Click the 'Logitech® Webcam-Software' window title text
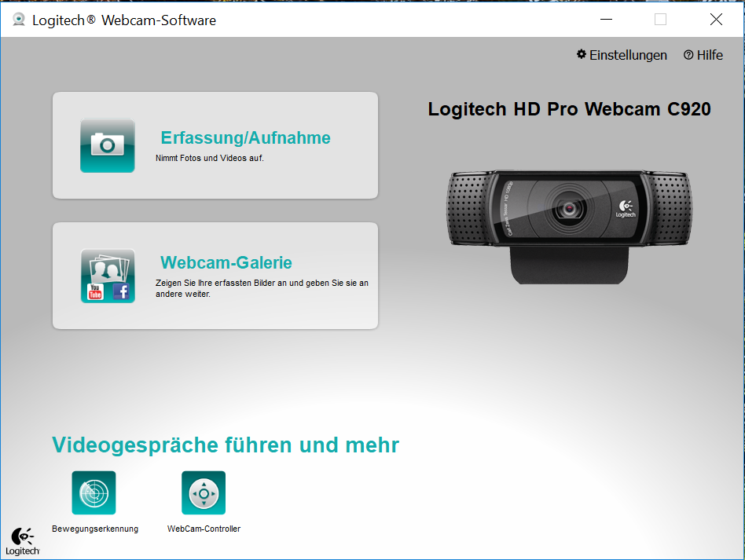745x560 pixels. [x=124, y=20]
